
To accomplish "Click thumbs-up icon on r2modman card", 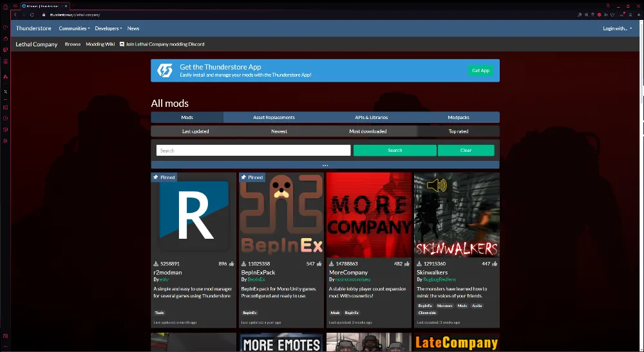I will click(231, 264).
